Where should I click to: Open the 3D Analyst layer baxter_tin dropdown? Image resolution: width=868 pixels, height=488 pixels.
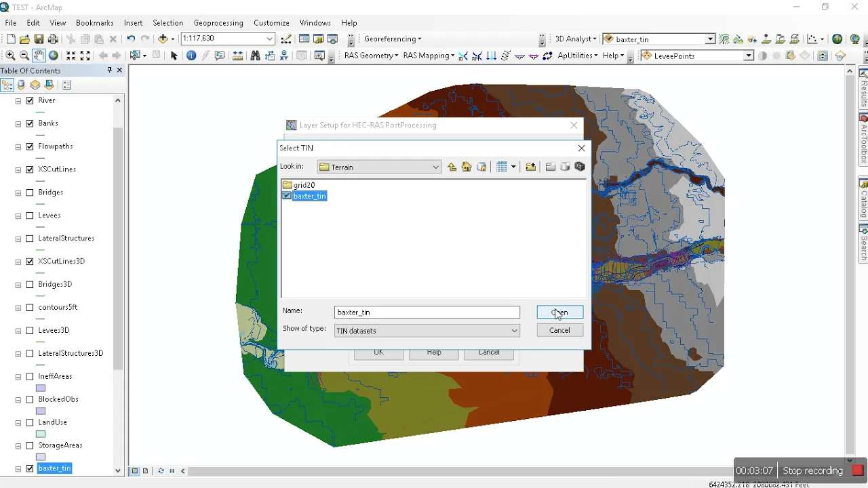click(x=710, y=39)
